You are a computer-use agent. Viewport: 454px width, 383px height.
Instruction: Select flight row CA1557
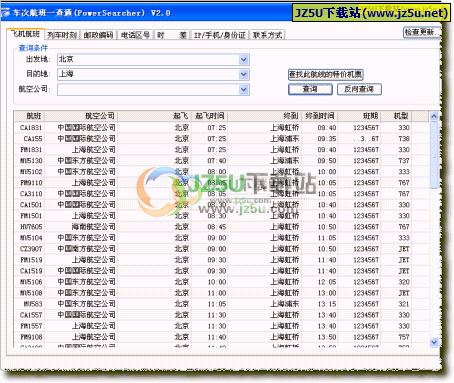pos(221,315)
